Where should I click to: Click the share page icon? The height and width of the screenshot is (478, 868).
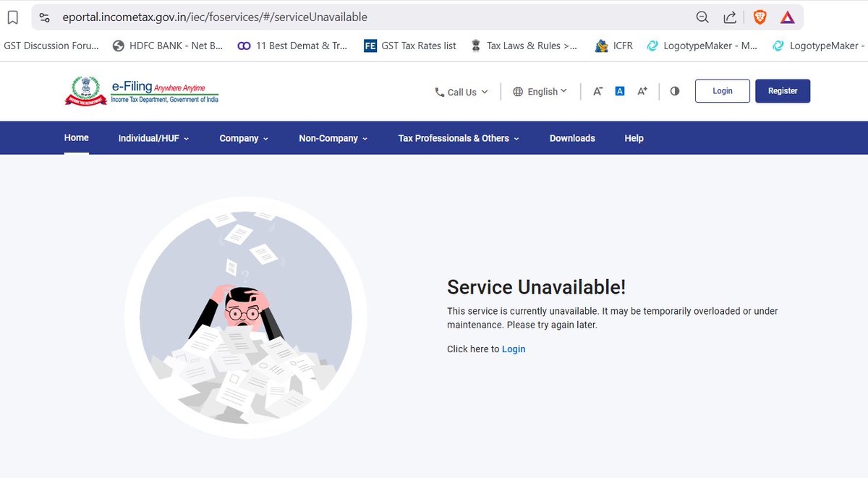730,17
